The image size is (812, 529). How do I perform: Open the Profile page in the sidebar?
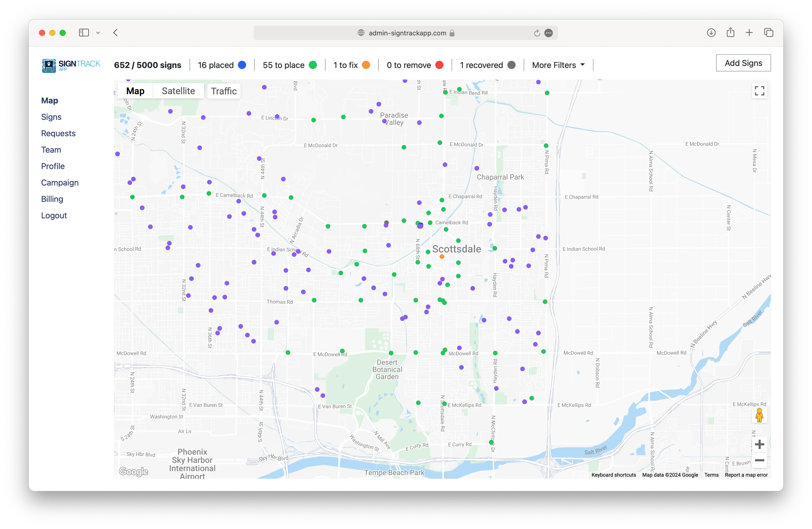click(x=53, y=166)
